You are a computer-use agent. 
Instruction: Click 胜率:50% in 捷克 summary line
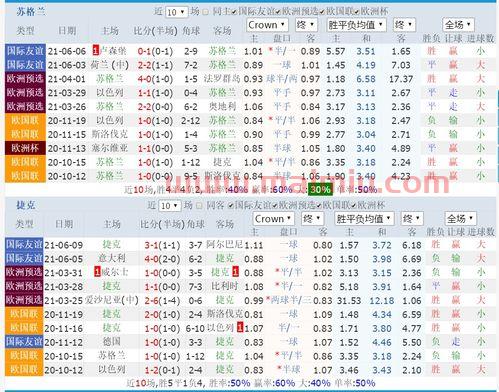click(229, 383)
